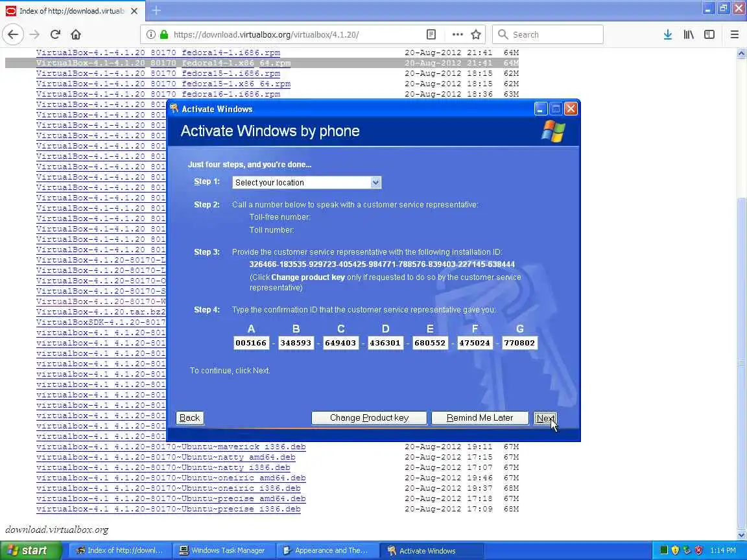The height and width of the screenshot is (560, 747).
Task: Toggle reader view icon in address bar
Action: (431, 34)
